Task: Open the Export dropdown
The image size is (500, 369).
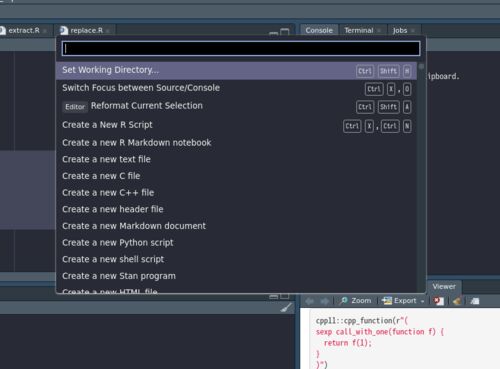Action: 403,301
